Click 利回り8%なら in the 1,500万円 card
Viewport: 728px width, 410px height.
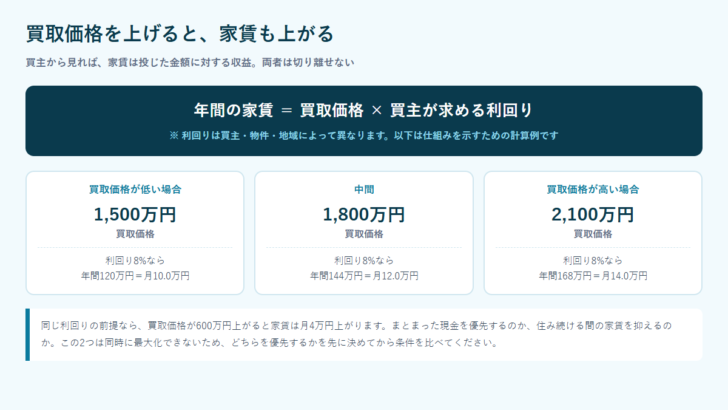[x=135, y=260]
